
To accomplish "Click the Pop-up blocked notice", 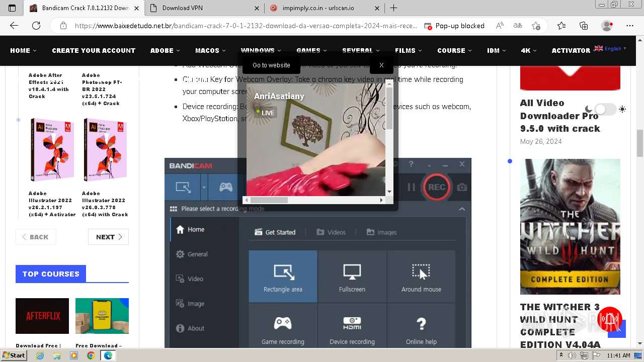I will (454, 26).
